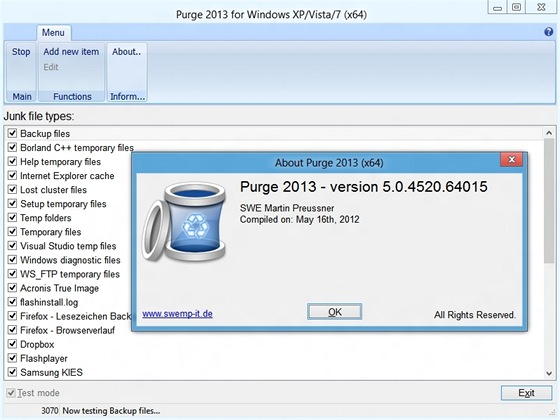The width and height of the screenshot is (560, 420).
Task: Toggle Samsung KIES checkbox
Action: coord(12,372)
